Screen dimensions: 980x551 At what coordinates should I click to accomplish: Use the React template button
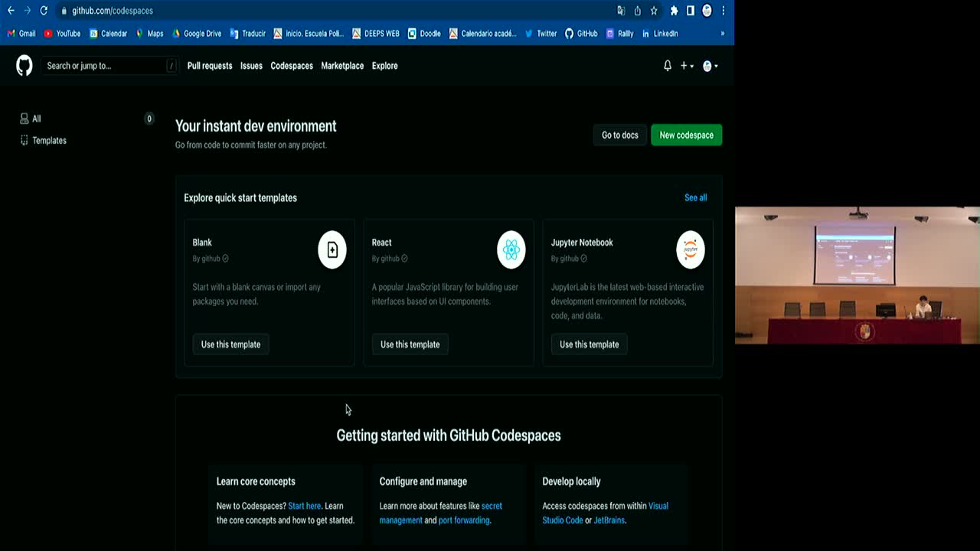tap(410, 344)
